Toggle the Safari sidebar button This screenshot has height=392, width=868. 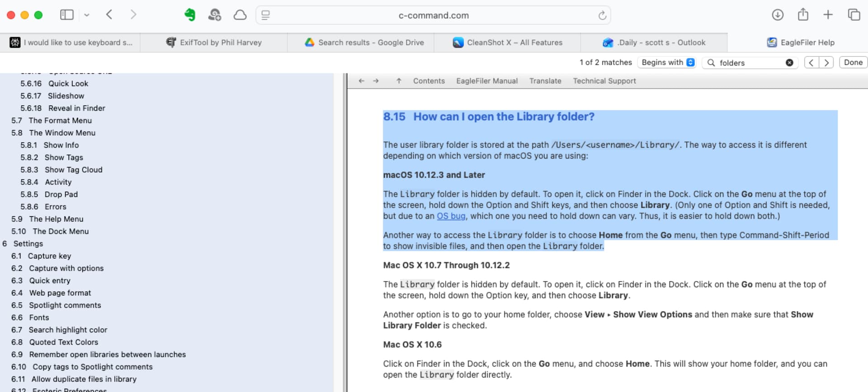(66, 15)
